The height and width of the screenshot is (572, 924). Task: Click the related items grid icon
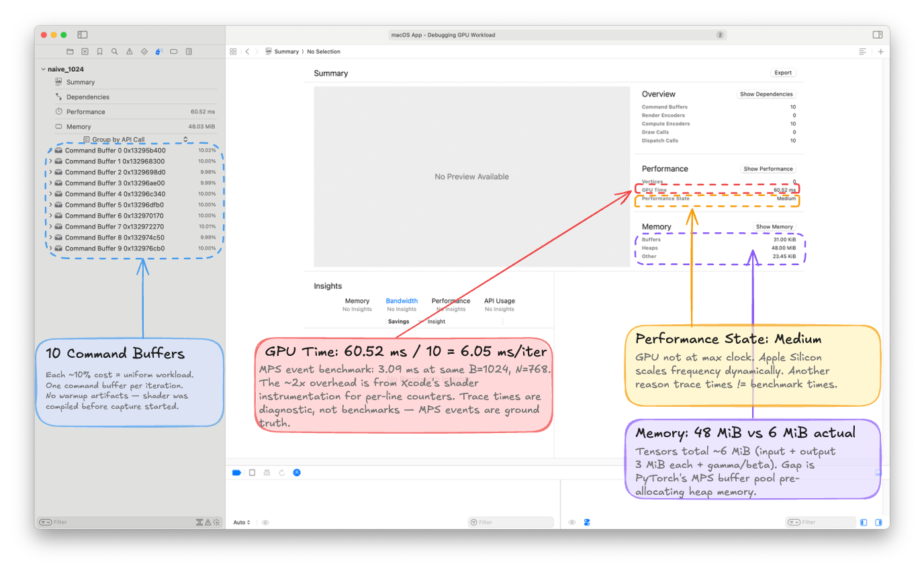(233, 52)
